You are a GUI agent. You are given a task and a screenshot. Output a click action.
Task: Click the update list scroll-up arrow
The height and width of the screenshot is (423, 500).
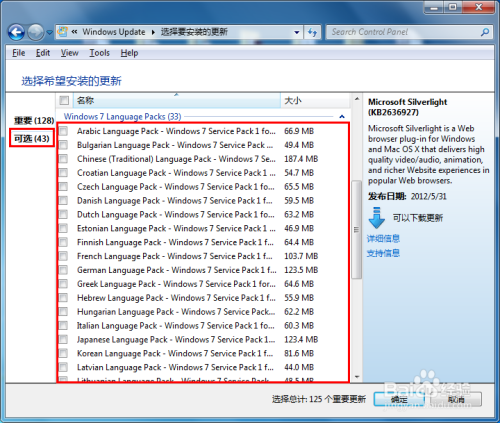tap(357, 99)
